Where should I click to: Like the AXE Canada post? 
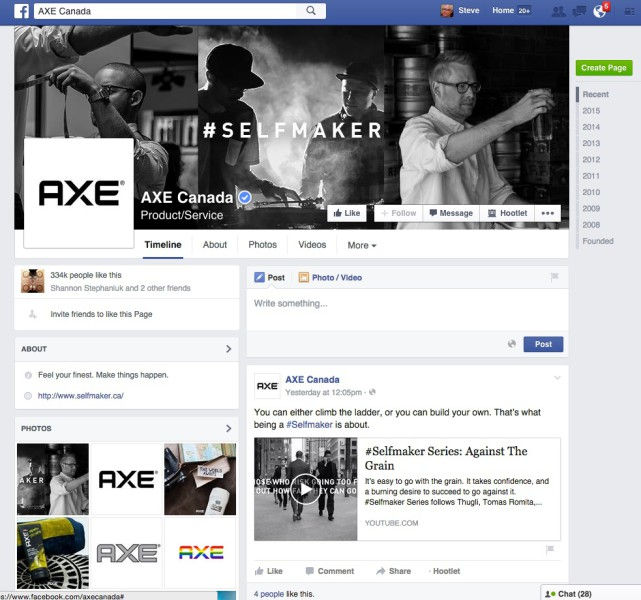click(x=269, y=571)
